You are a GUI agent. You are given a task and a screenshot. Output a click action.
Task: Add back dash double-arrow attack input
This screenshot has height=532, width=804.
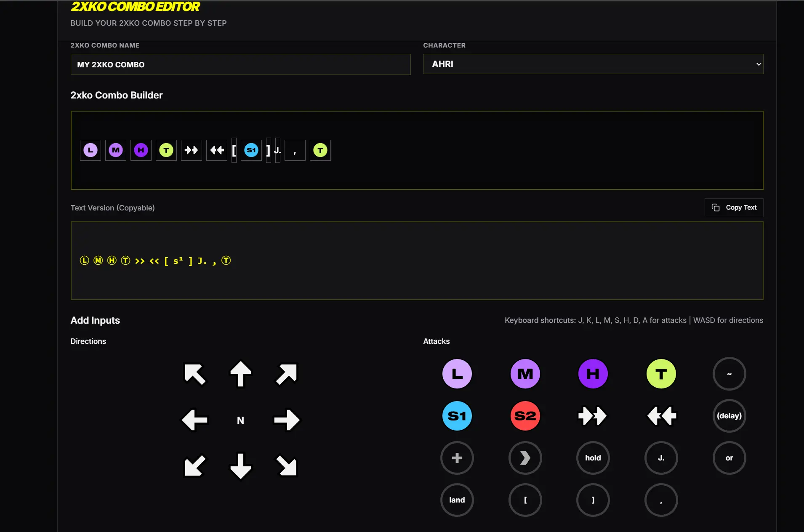click(661, 416)
